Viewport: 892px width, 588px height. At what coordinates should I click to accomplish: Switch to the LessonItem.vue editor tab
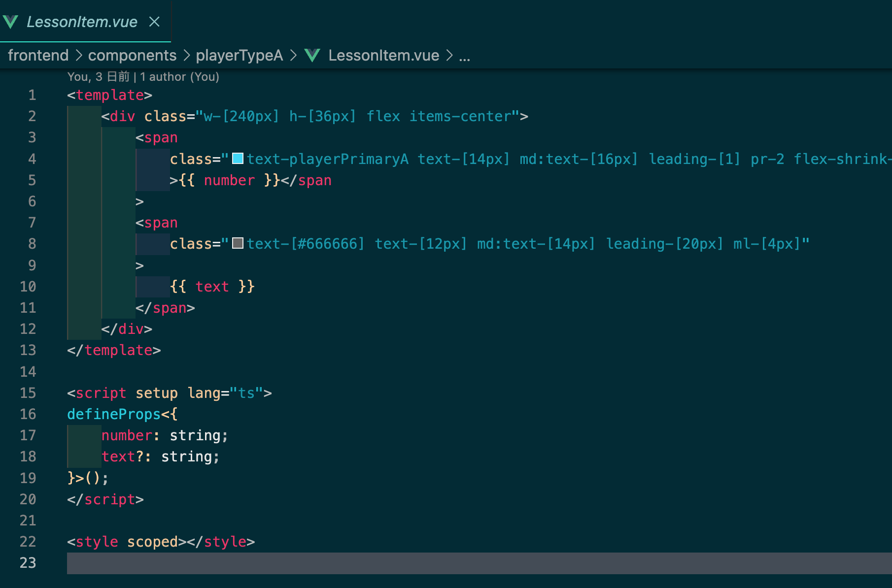pyautogui.click(x=81, y=22)
